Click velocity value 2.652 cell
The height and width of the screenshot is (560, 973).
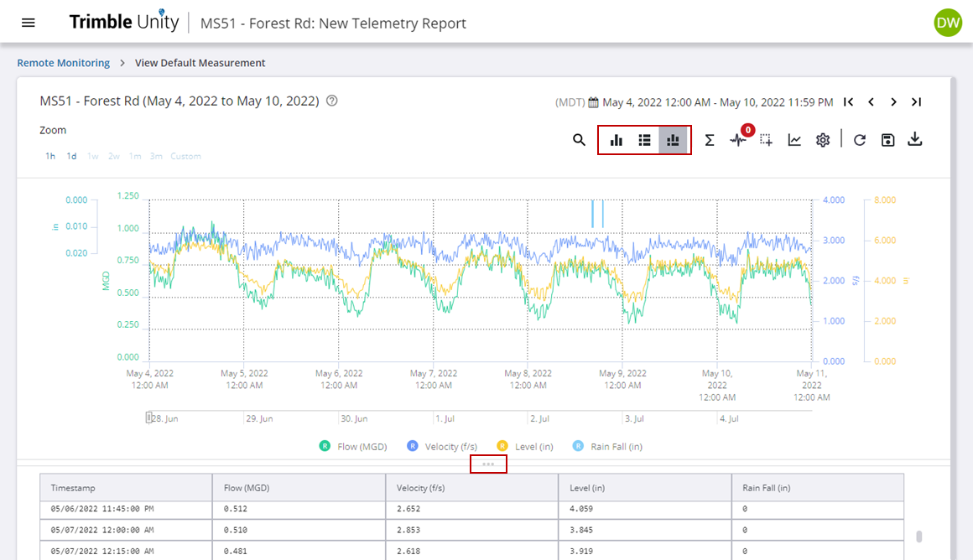click(x=472, y=510)
